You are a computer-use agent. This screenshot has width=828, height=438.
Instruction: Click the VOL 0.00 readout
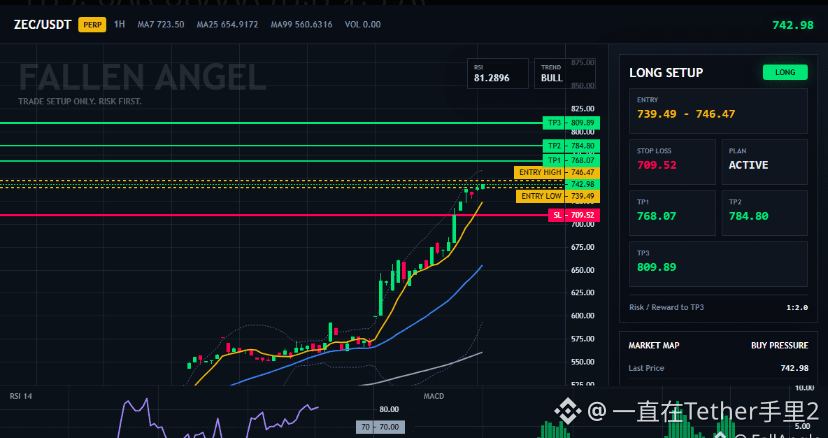click(362, 24)
